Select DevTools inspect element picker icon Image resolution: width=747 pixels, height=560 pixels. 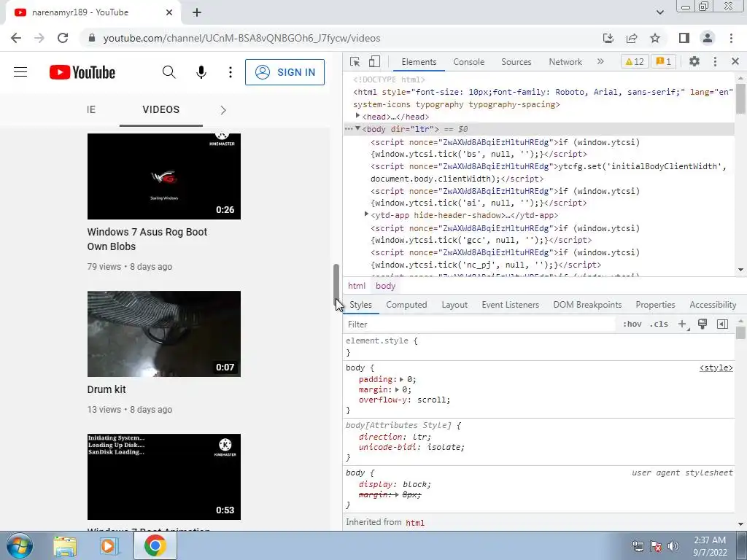355,61
